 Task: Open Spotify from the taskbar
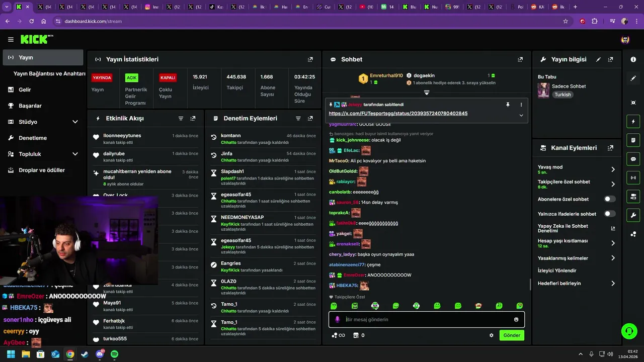(x=114, y=354)
